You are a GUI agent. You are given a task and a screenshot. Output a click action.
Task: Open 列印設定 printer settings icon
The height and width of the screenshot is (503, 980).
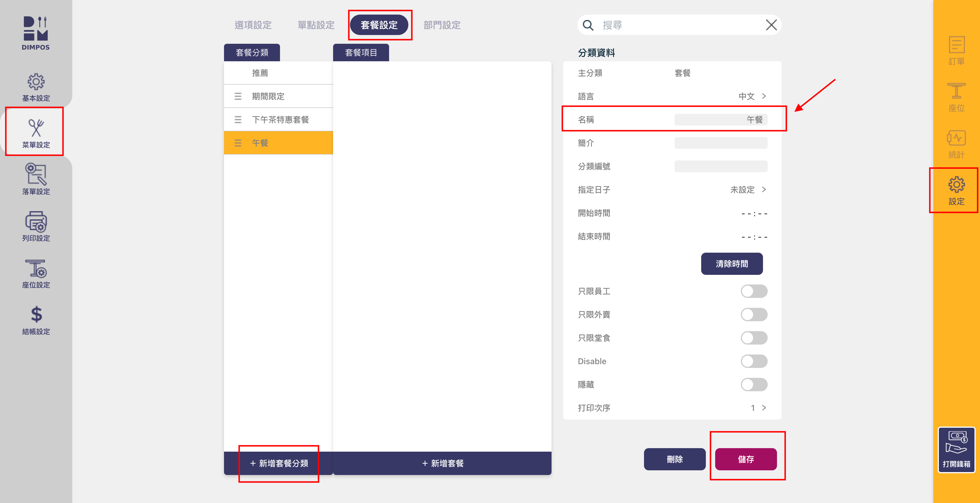pos(36,221)
